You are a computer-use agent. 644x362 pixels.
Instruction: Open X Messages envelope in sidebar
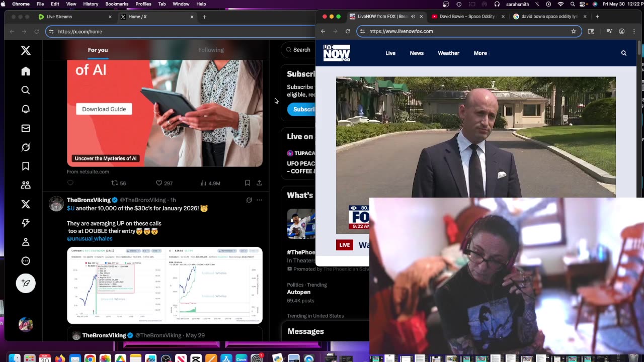[x=26, y=128]
